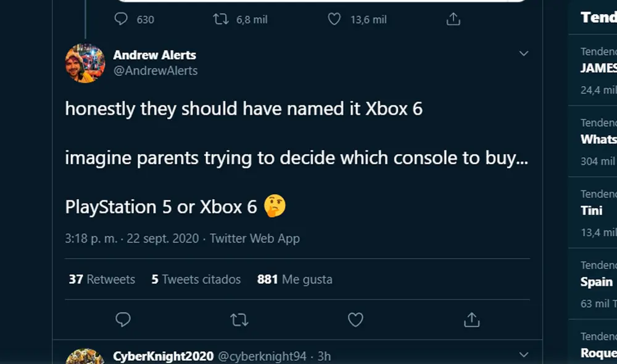This screenshot has width=617, height=364.
Task: Open the dropdown menu on Andrew's tweet
Action: (524, 53)
